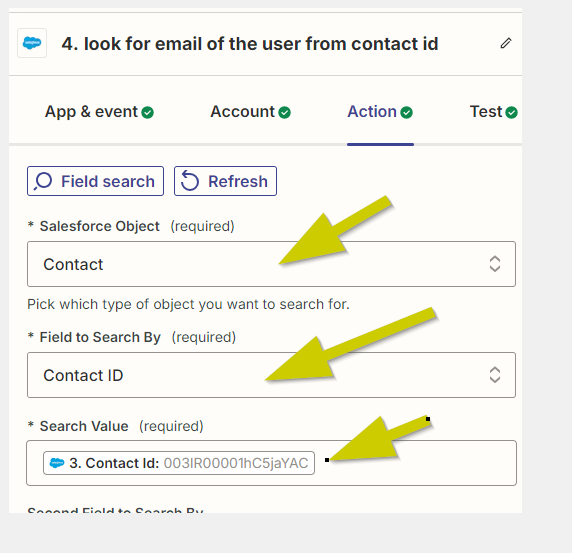Image resolution: width=572 pixels, height=553 pixels.
Task: Switch to the Test tab
Action: point(494,112)
